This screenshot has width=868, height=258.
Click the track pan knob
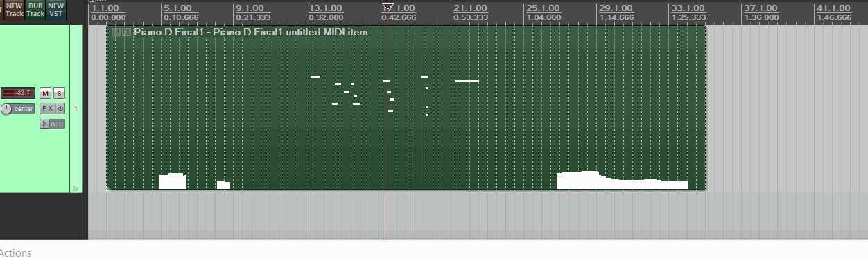[x=7, y=109]
